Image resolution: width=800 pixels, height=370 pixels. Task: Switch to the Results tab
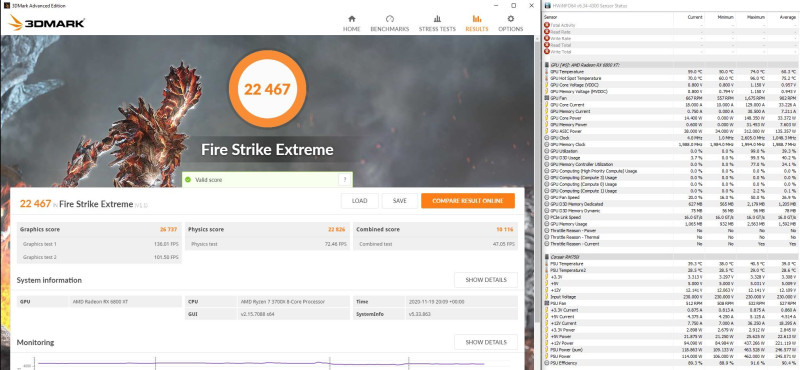click(477, 23)
